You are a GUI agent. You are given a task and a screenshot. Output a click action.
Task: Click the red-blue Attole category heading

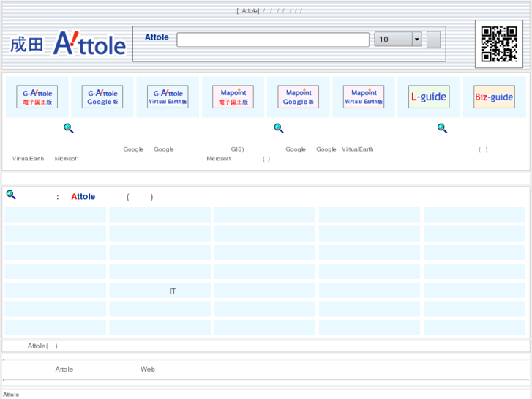pos(83,197)
